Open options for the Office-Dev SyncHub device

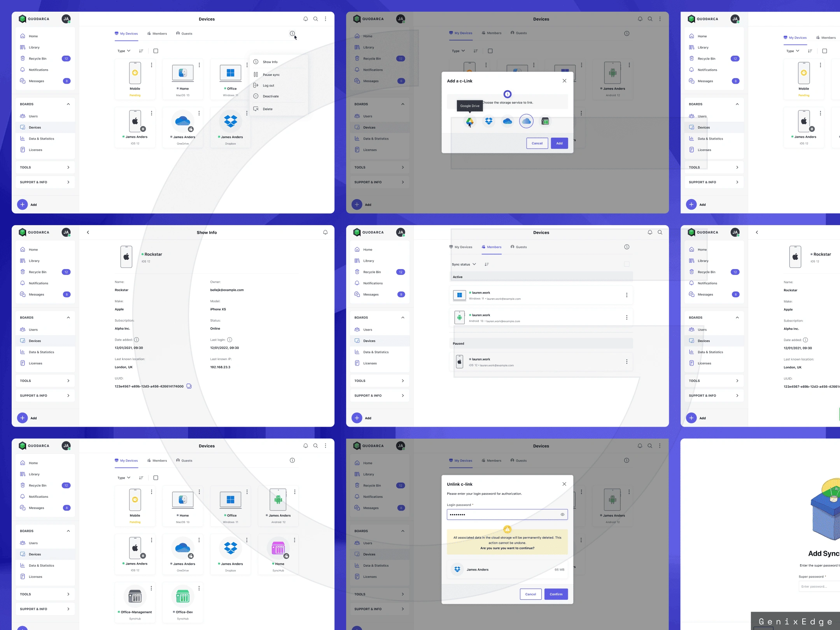199,588
